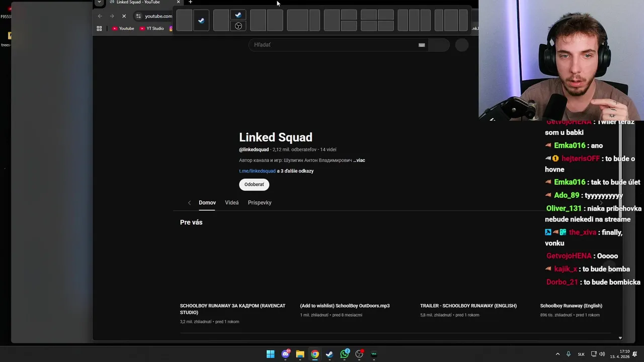Click chat username Dorbo_21
The height and width of the screenshot is (362, 644).
tap(562, 282)
